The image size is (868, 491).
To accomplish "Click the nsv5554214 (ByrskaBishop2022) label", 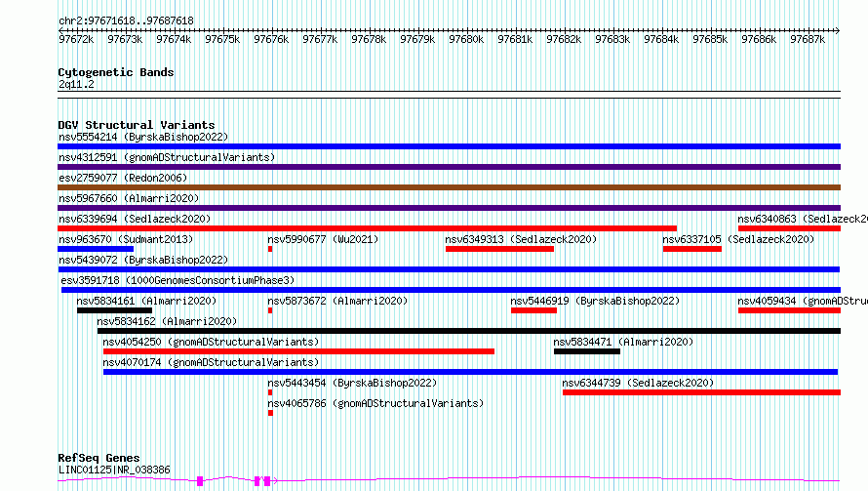I will point(143,137).
